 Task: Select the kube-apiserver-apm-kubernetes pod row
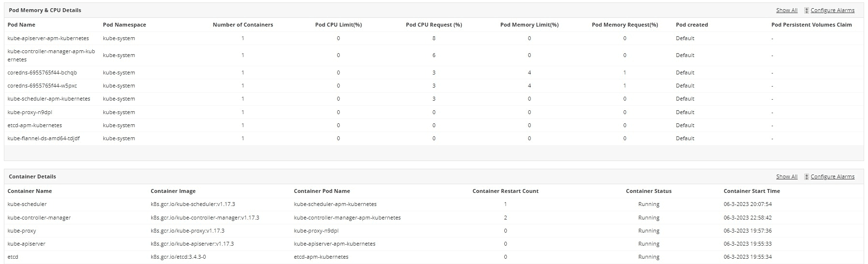click(x=48, y=38)
